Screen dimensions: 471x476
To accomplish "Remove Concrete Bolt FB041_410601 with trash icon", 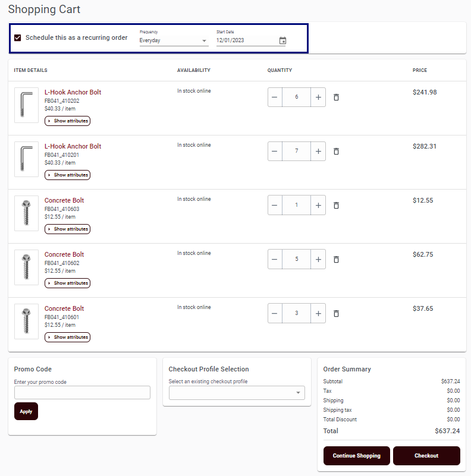I will (x=336, y=313).
